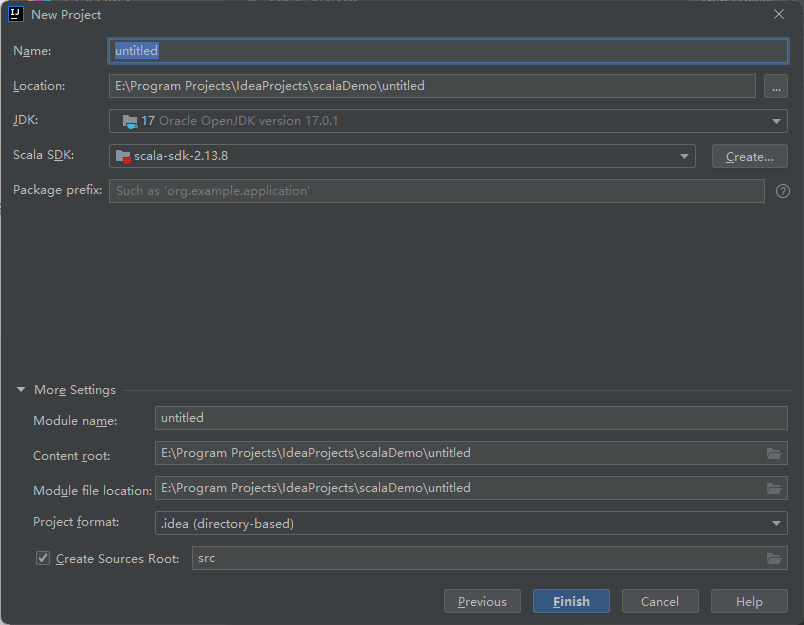Open the Project format dropdown
Viewport: 804px width, 625px height.
point(776,523)
